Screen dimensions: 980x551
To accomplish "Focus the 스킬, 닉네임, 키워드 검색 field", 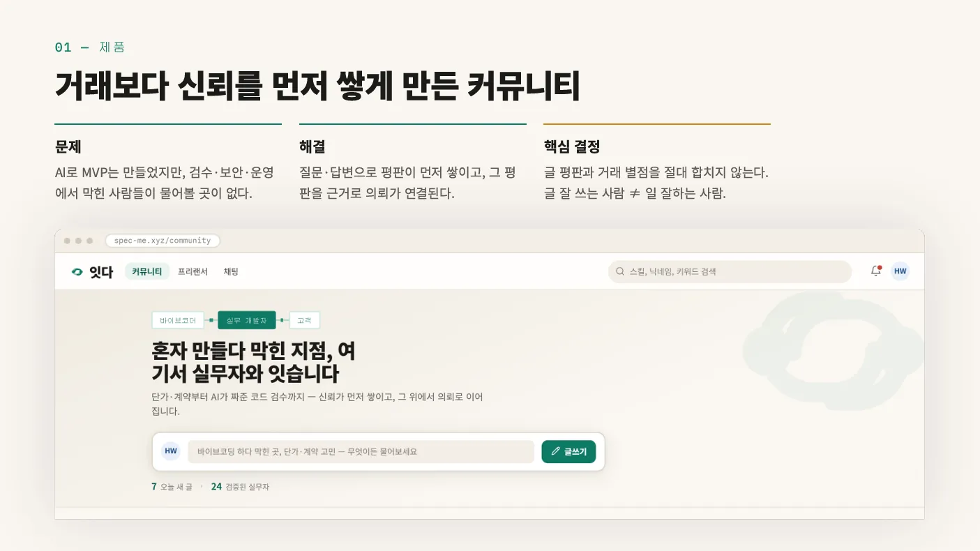I will (730, 271).
